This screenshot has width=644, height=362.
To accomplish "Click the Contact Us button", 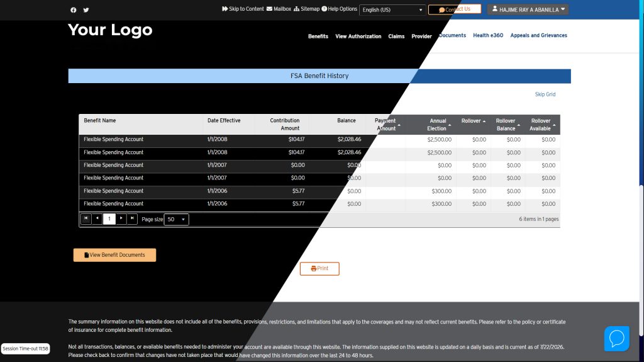I will (455, 9).
